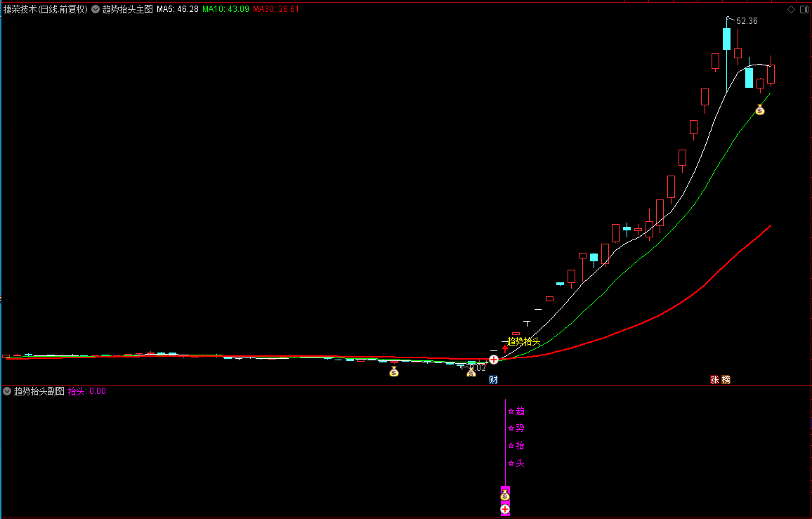Click the money bag icon beside the low price
The image size is (812, 519).
pos(471,372)
